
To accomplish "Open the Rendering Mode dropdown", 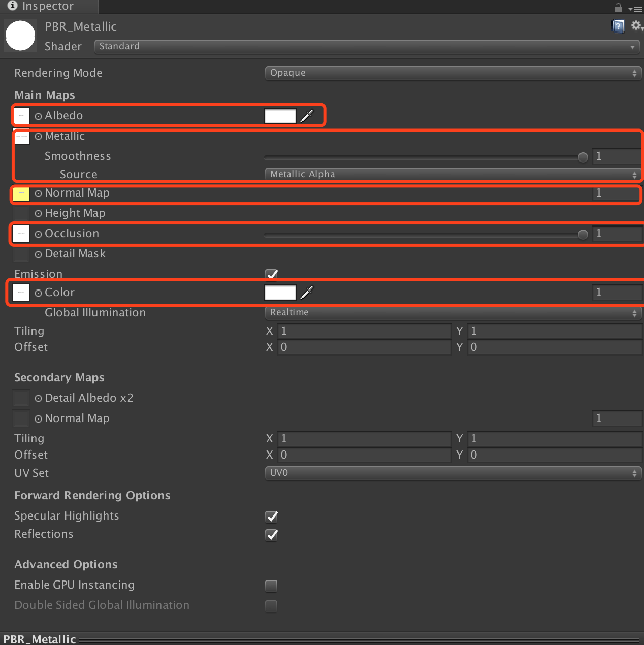I will tap(453, 73).
